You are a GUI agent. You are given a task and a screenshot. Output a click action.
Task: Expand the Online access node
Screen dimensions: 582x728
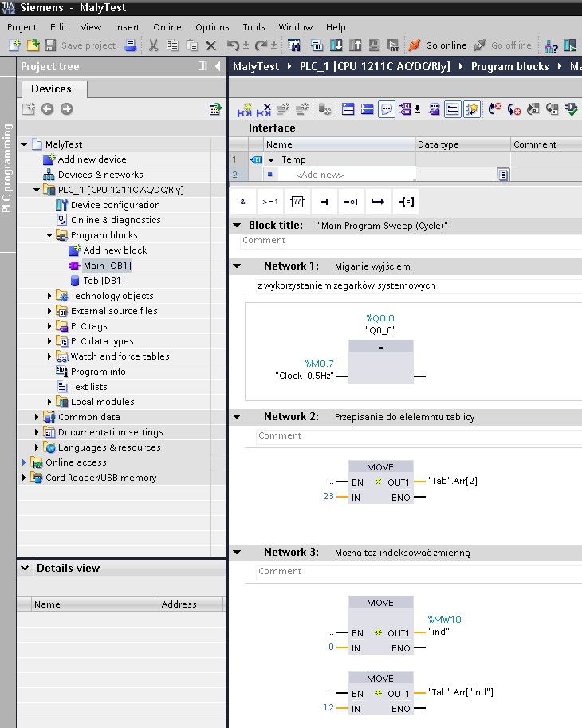tap(24, 462)
